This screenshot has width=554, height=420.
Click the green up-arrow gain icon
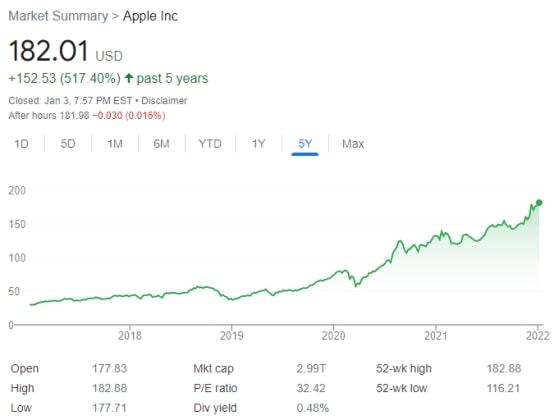(x=129, y=78)
